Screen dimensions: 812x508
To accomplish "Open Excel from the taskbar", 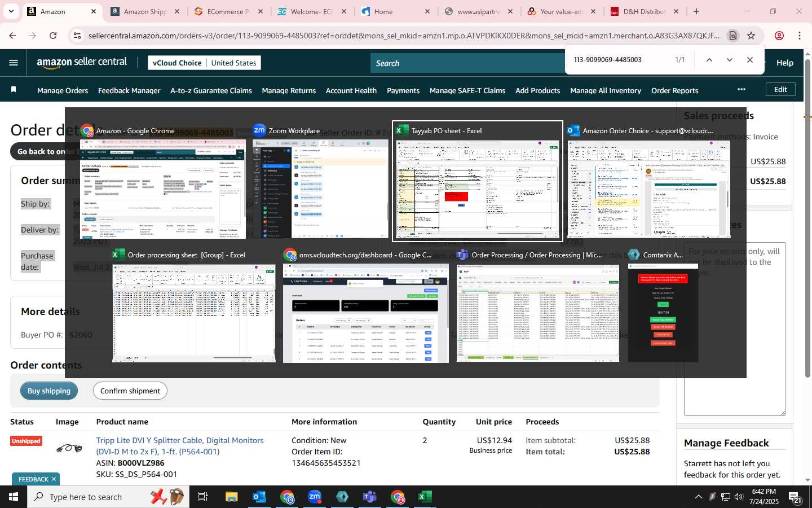I will pos(425,497).
